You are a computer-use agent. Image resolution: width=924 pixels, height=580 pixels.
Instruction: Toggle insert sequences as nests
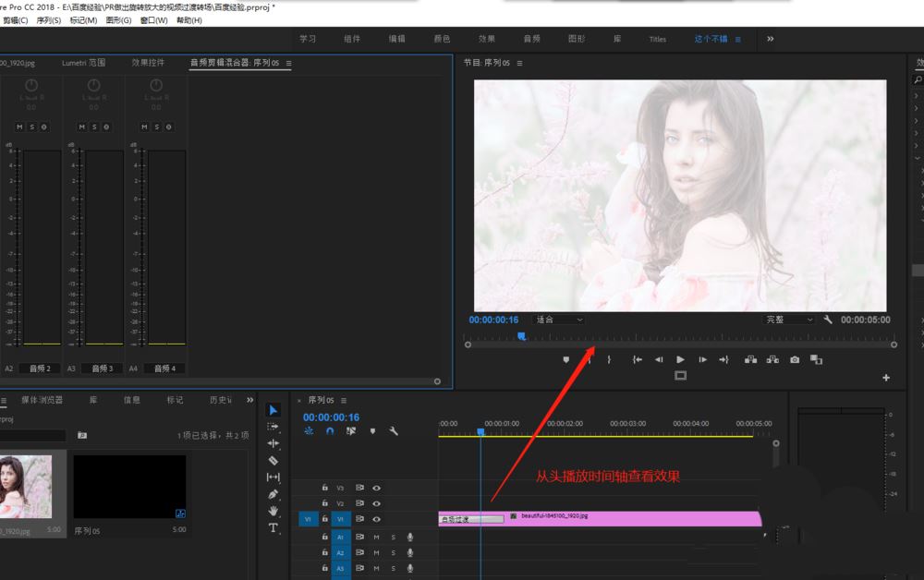pyautogui.click(x=309, y=431)
